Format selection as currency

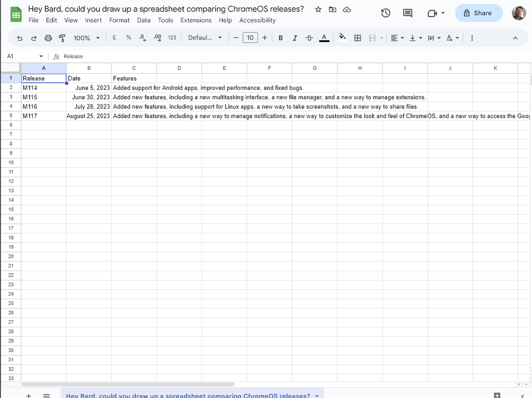pos(114,37)
